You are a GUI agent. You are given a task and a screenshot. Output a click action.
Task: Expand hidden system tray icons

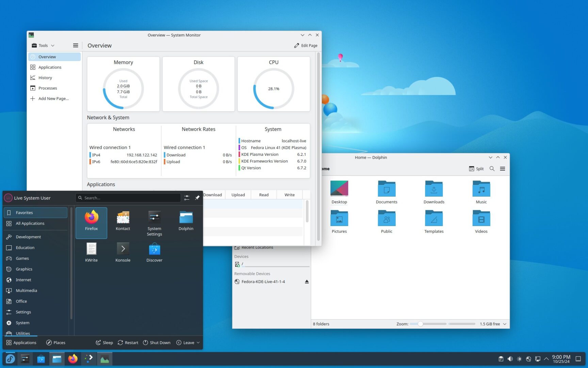[x=546, y=358]
